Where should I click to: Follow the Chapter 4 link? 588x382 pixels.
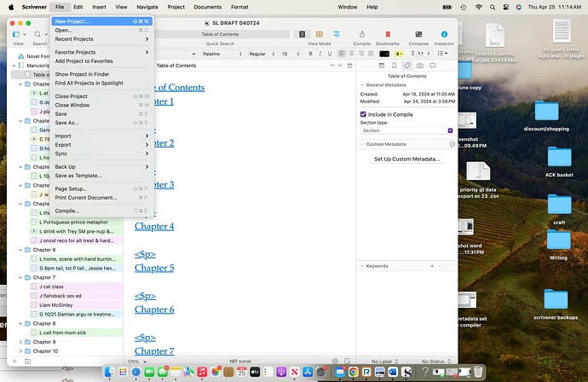[154, 226]
